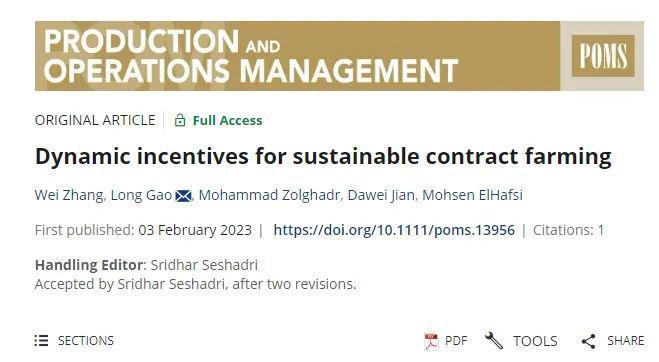Click the Share network icon
The height and width of the screenshot is (362, 659).
point(588,341)
